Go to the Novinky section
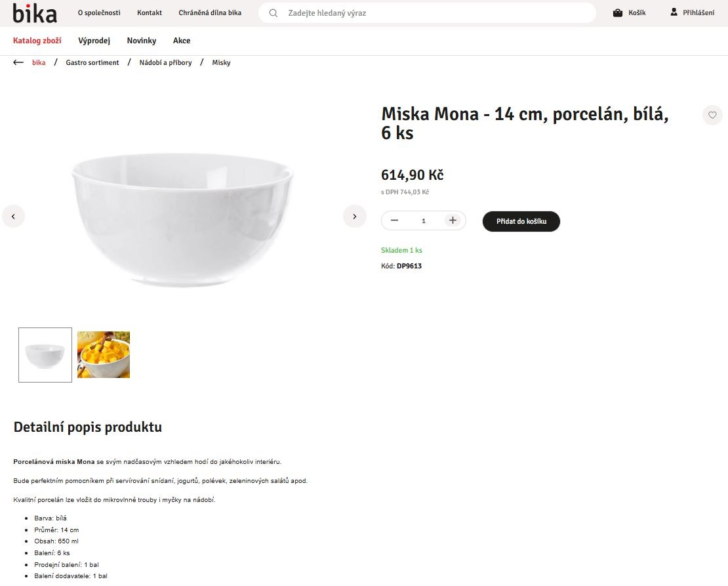The height and width of the screenshot is (586, 728). click(142, 41)
